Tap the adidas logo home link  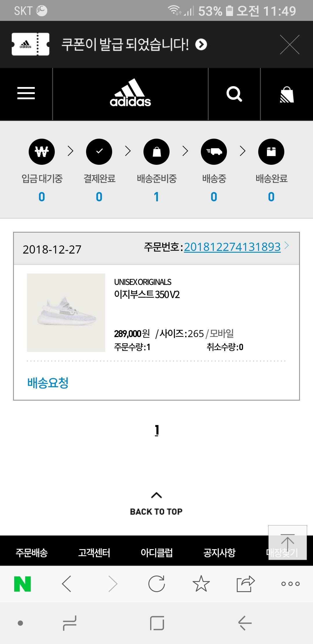click(x=130, y=93)
